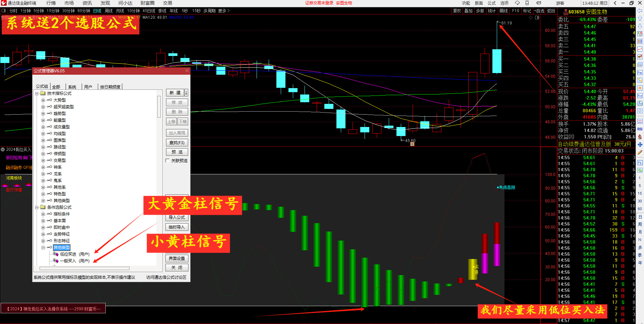The height and width of the screenshot is (324, 644).
Task: Open the 行情 menu
Action: click(x=51, y=3)
